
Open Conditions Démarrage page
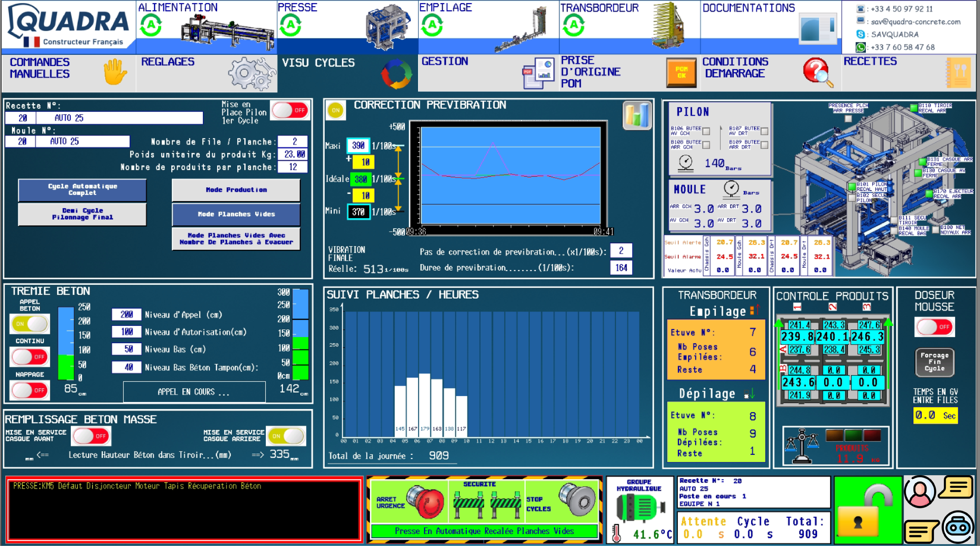pos(771,73)
